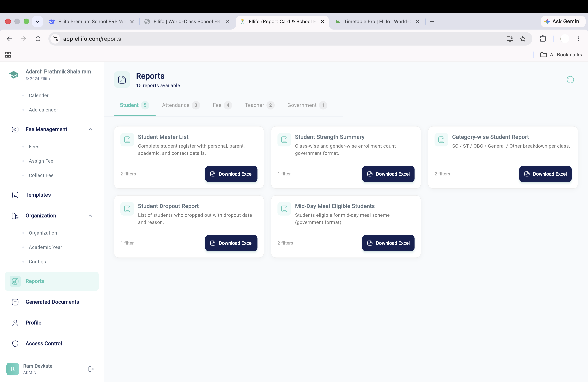Image resolution: width=588 pixels, height=382 pixels.
Task: Open the Templates sidebar text label
Action: tap(38, 195)
